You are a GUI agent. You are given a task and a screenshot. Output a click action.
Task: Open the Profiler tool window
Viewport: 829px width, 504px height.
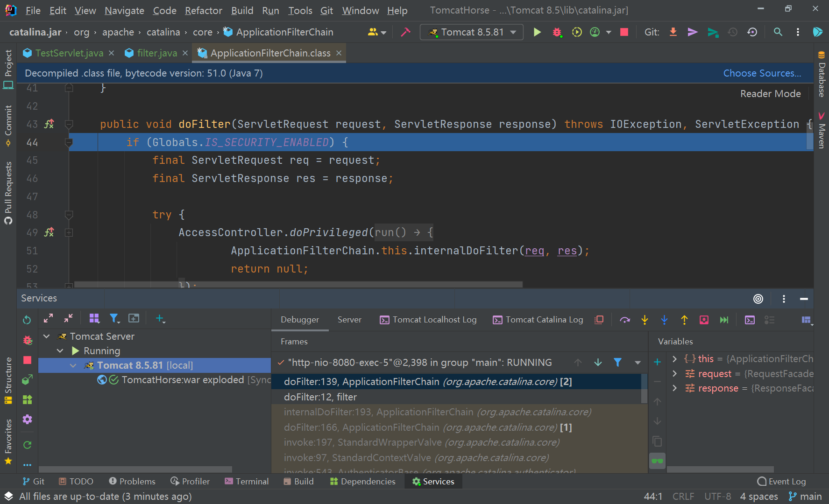(190, 482)
